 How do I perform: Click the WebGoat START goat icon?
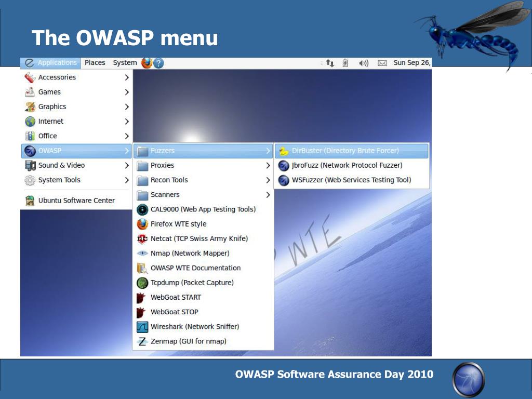tap(141, 298)
